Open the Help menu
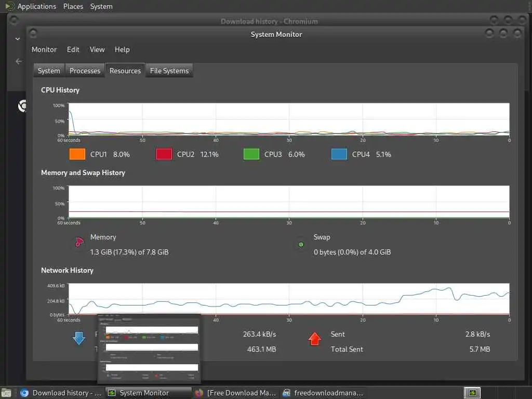 coord(122,49)
